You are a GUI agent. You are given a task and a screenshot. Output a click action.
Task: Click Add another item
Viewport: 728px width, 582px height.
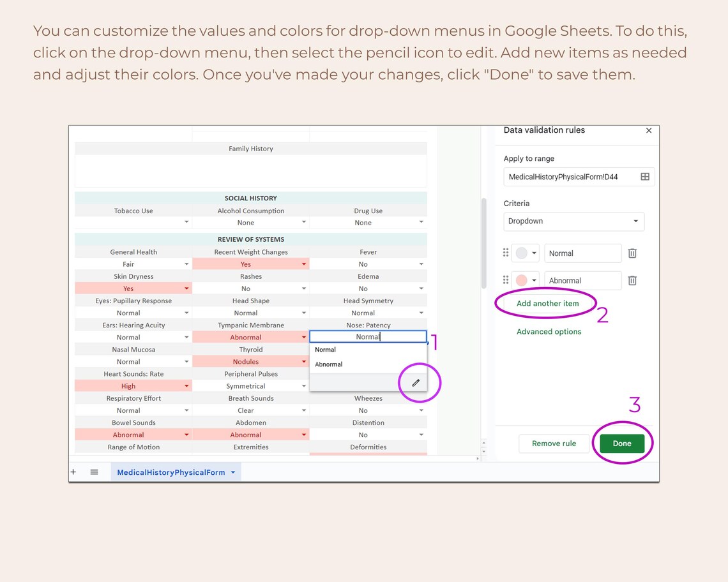point(548,304)
